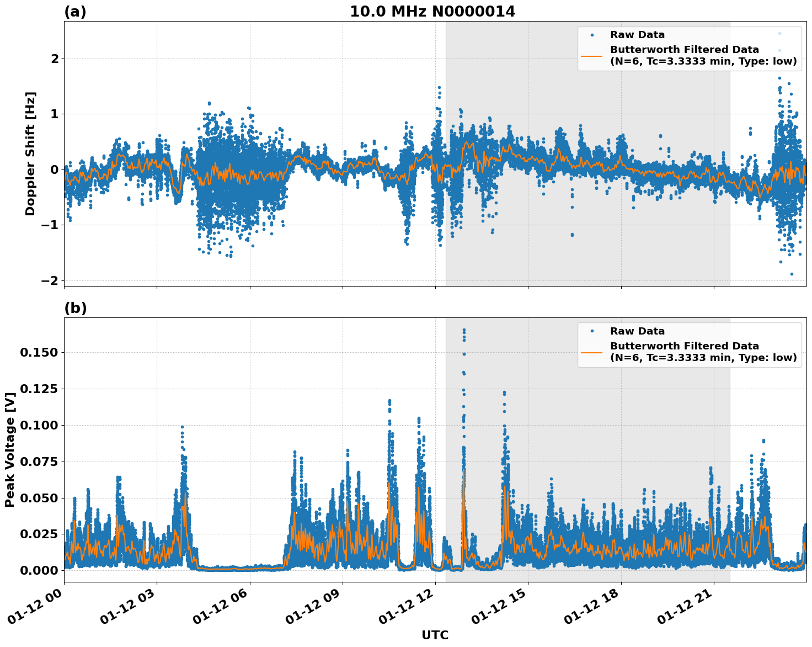Viewport: 812px width, 647px height.
Task: Select the title 10.0 MHz N0000014
Action: 433,10
